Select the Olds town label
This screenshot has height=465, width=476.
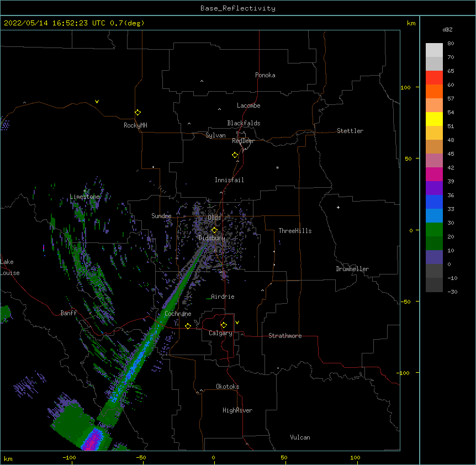tap(214, 218)
